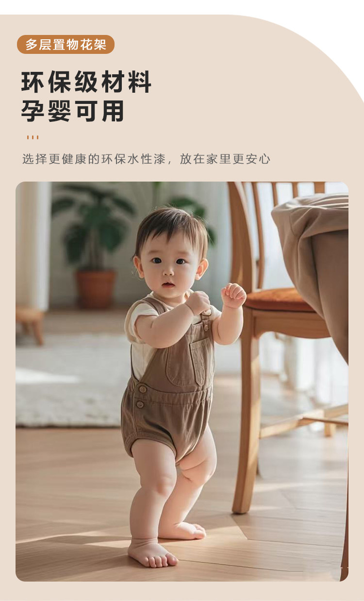This screenshot has height=601, width=364.
Task: Select the 孕婴可用 heading line
Action: click(x=73, y=111)
